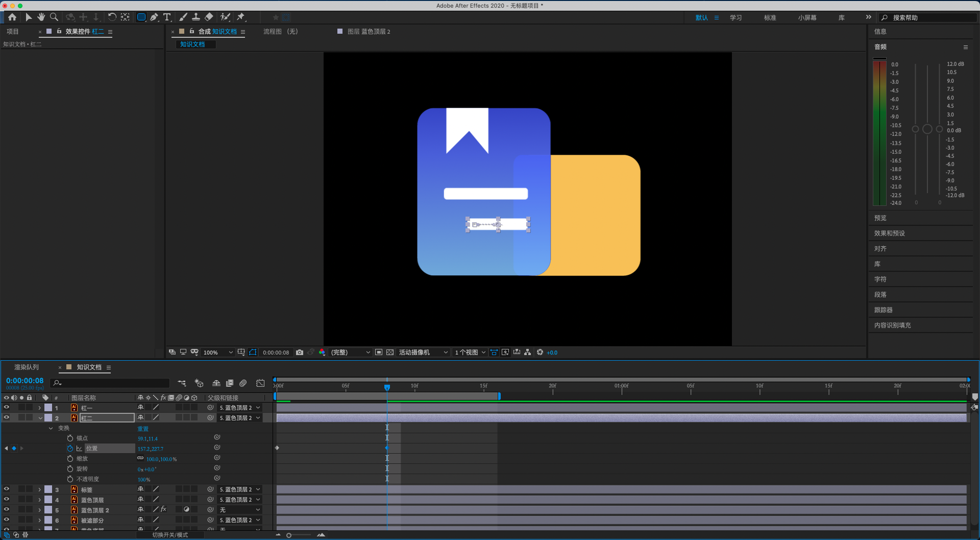Click the Home icon in the toolbar

pyautogui.click(x=12, y=17)
